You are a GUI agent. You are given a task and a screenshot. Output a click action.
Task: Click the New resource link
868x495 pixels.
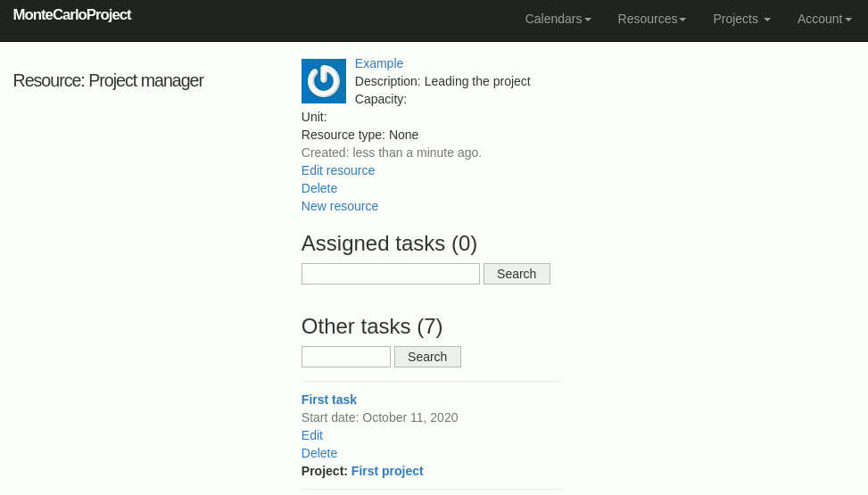pos(339,206)
